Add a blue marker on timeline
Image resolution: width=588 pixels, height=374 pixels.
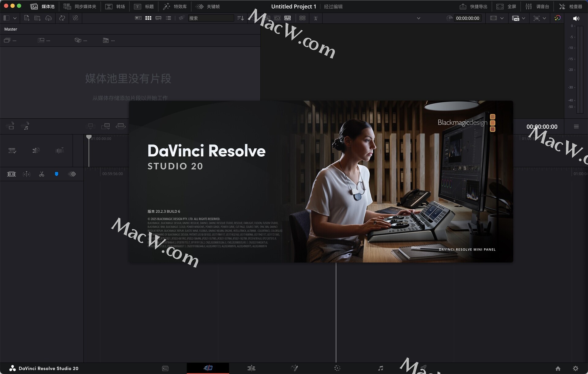point(56,174)
